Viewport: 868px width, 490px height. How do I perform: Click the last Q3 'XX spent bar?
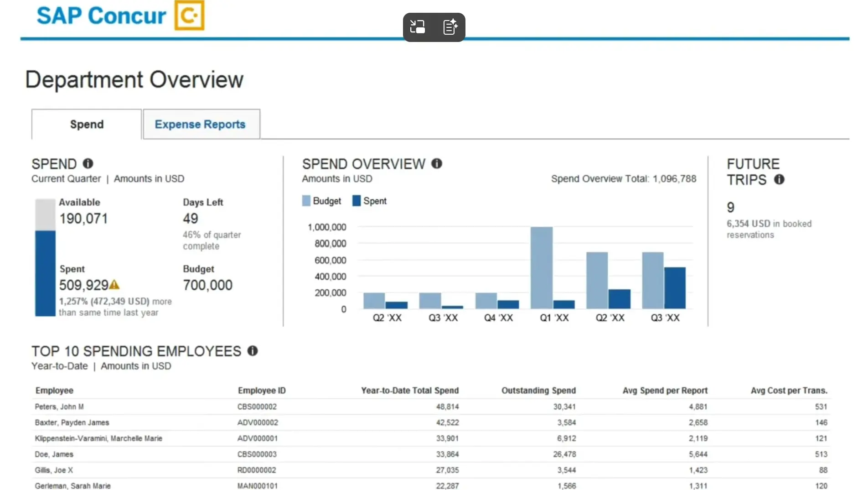(675, 288)
